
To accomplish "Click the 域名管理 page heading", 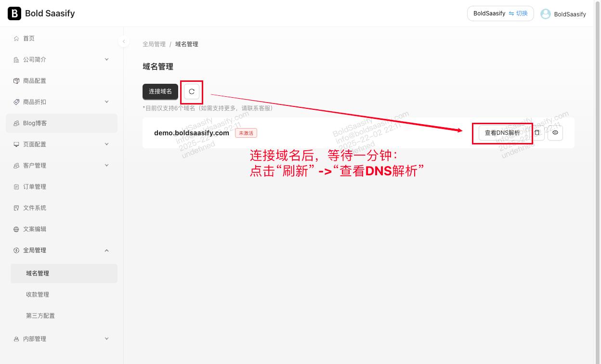I will (158, 67).
